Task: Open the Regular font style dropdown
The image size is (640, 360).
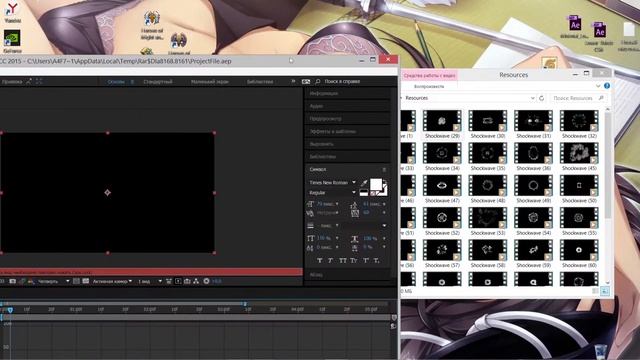Action: (354, 192)
